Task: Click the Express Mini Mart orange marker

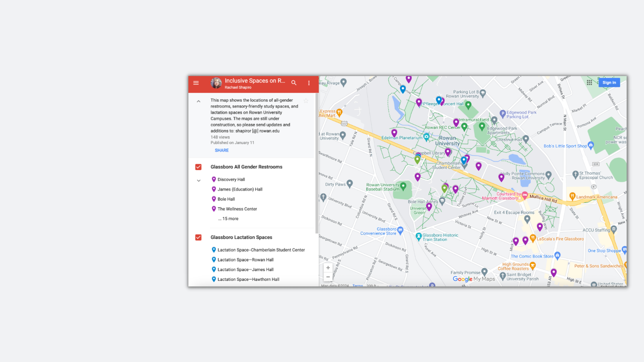Action: pos(339,113)
